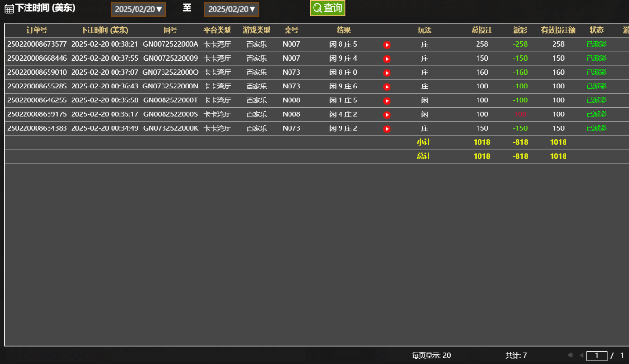Click the 派彩 column header
Screen dimensions: 629x364
tap(520, 30)
